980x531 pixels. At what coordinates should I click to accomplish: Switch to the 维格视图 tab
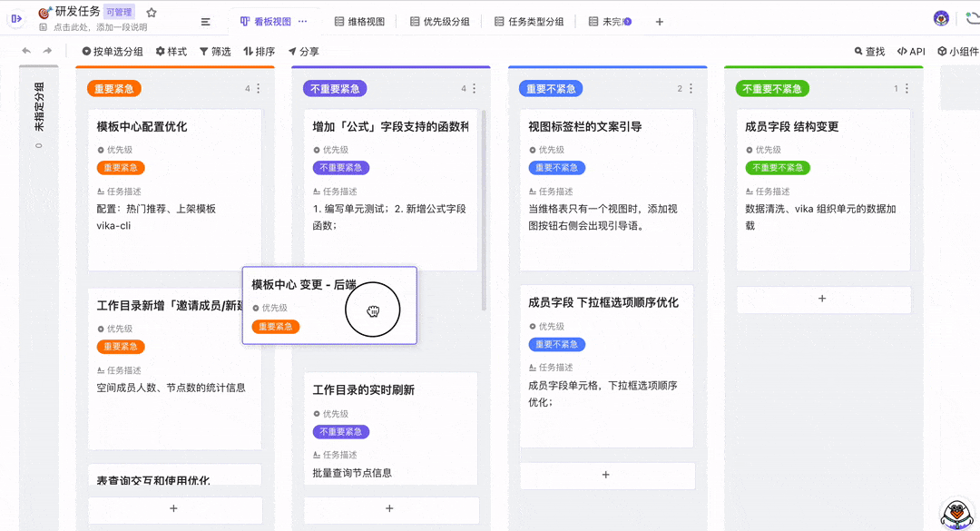pyautogui.click(x=360, y=22)
